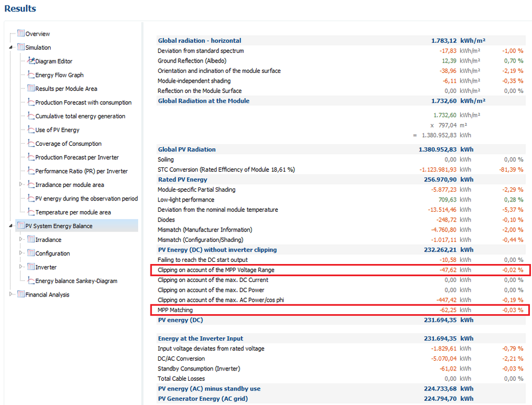Image resolution: width=532 pixels, height=405 pixels.
Task: Click the Use of PV Energy icon
Action: click(x=31, y=130)
